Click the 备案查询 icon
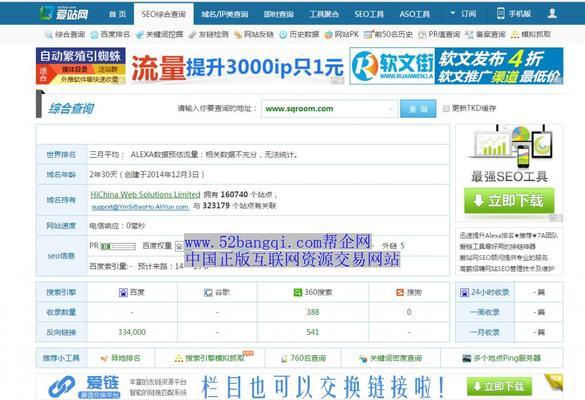This screenshot has height=400, width=585. click(469, 35)
